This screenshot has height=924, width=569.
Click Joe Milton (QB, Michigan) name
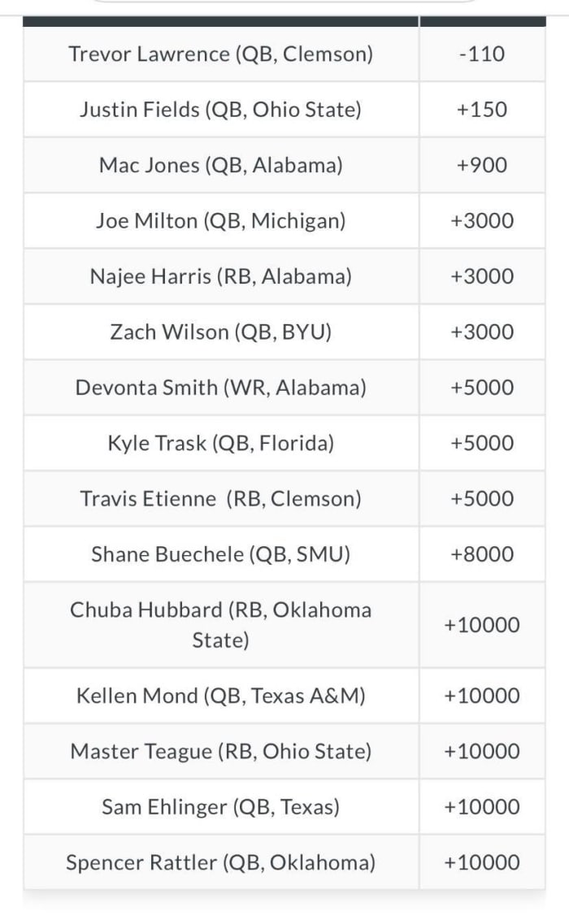pos(221,221)
